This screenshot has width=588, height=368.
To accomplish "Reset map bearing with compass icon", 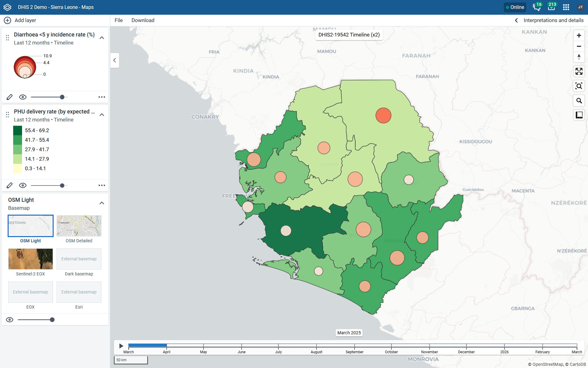I will click(x=579, y=57).
